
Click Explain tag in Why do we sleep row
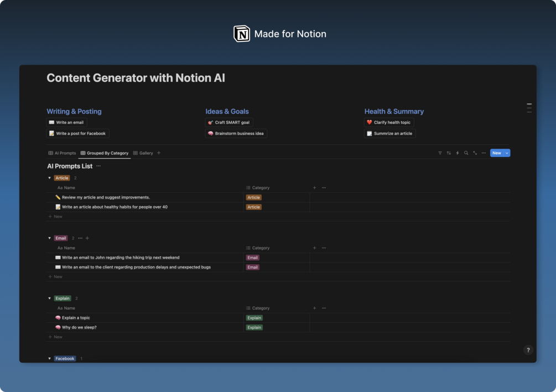[x=254, y=327]
